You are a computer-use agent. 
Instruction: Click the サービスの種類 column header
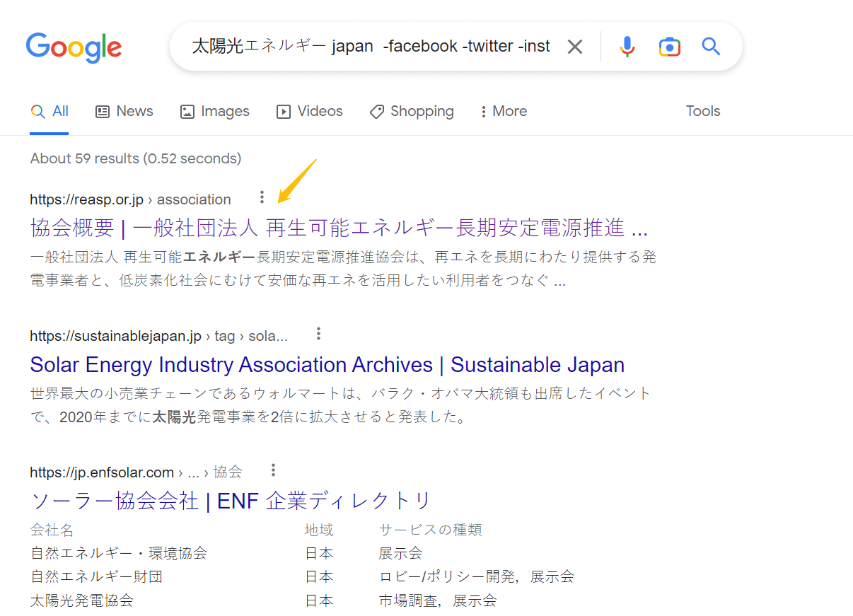(x=431, y=530)
